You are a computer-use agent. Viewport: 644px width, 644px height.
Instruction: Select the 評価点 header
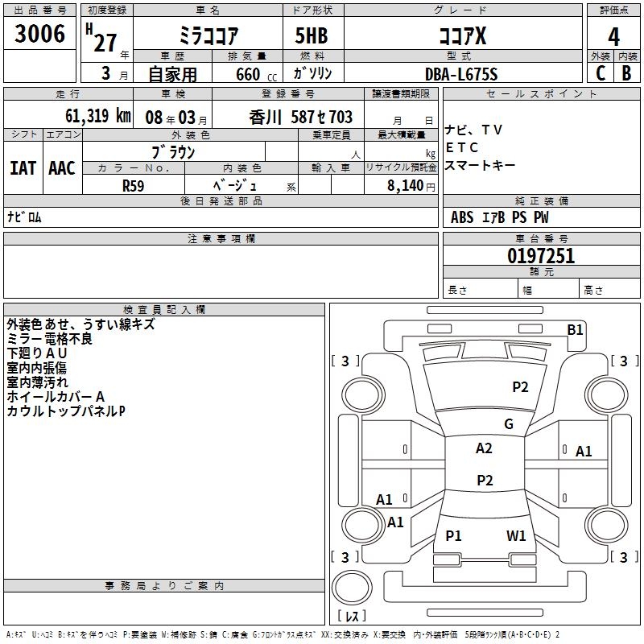click(x=613, y=10)
